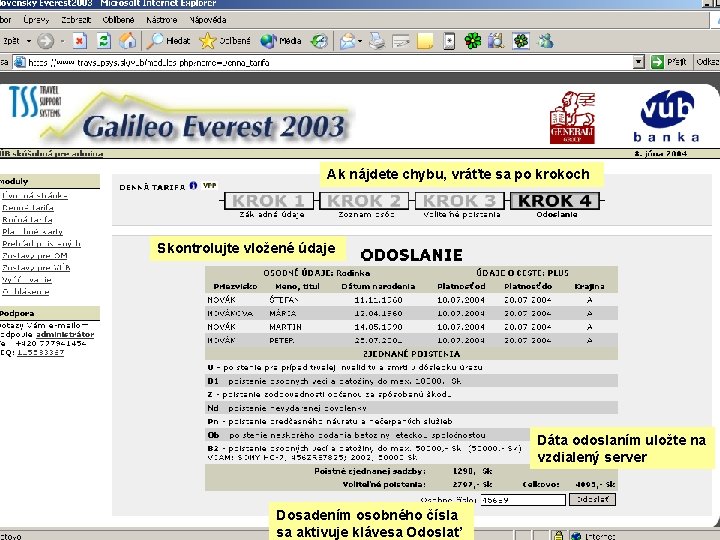Screen dimensions: 720x540
Task: Click the Generali Group lion logo
Action: coord(572,118)
